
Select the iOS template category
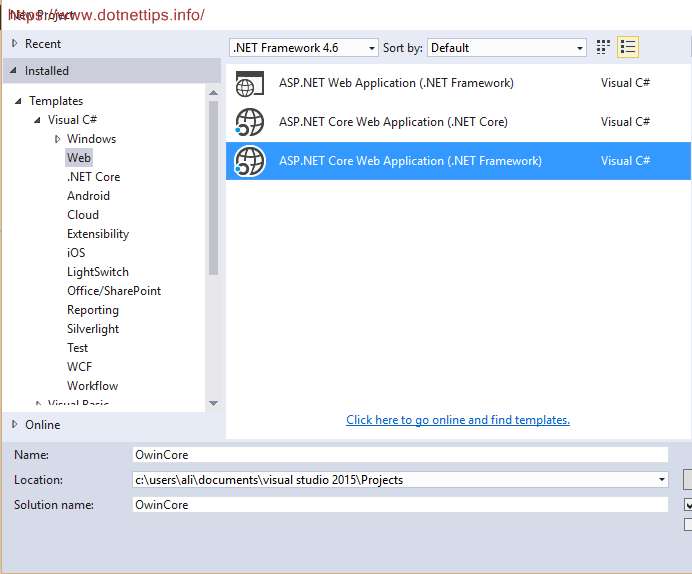pos(76,253)
